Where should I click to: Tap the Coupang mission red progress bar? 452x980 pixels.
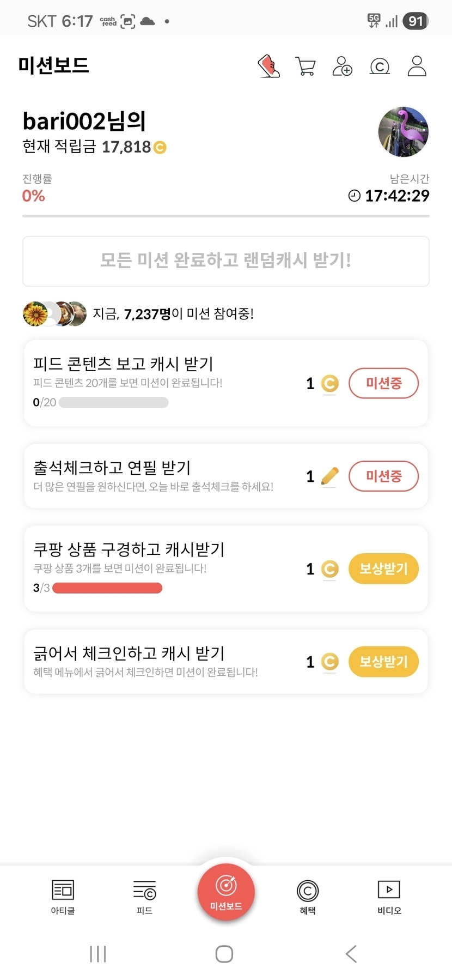pyautogui.click(x=107, y=588)
